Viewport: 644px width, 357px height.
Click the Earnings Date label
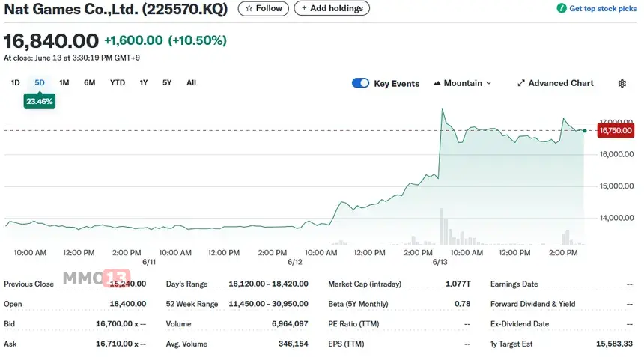[x=514, y=284]
